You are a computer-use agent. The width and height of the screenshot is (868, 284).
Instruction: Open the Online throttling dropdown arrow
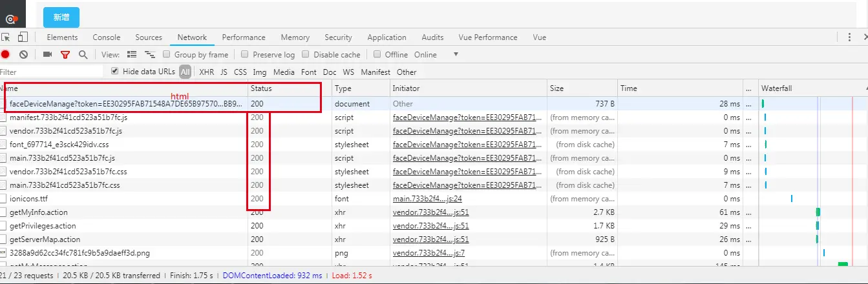point(456,55)
